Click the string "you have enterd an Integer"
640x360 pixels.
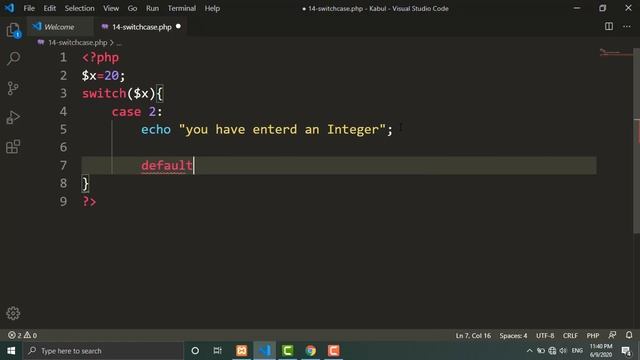tap(282, 129)
